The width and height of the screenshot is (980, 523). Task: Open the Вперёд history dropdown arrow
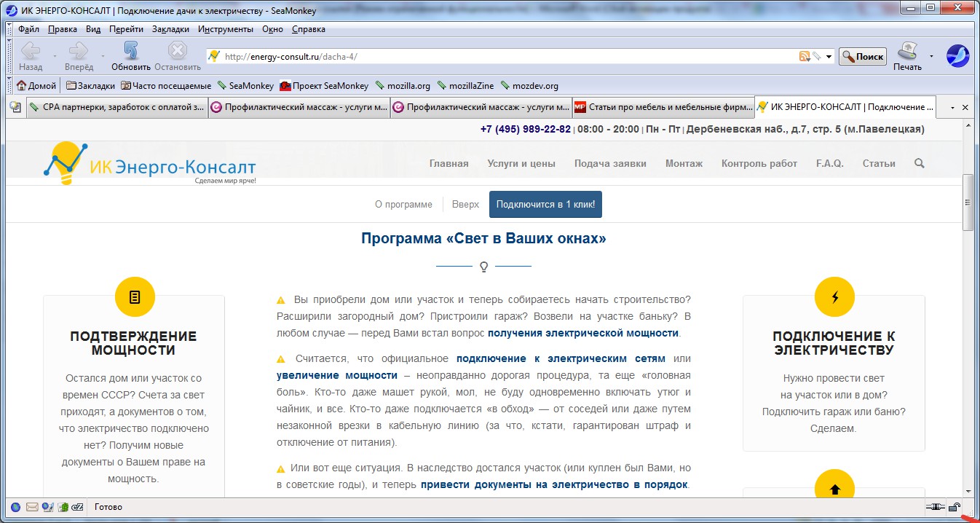pos(103,56)
